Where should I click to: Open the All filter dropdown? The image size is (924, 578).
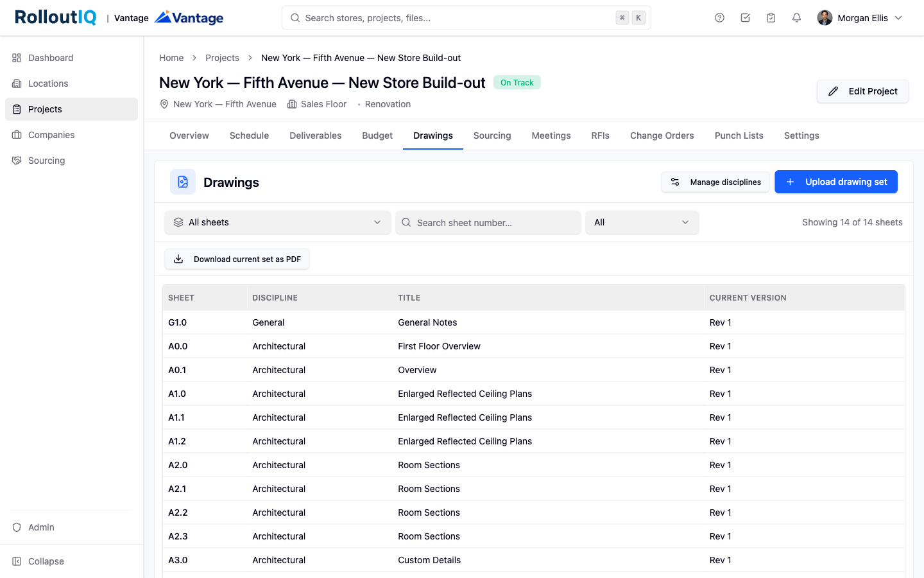coord(642,222)
